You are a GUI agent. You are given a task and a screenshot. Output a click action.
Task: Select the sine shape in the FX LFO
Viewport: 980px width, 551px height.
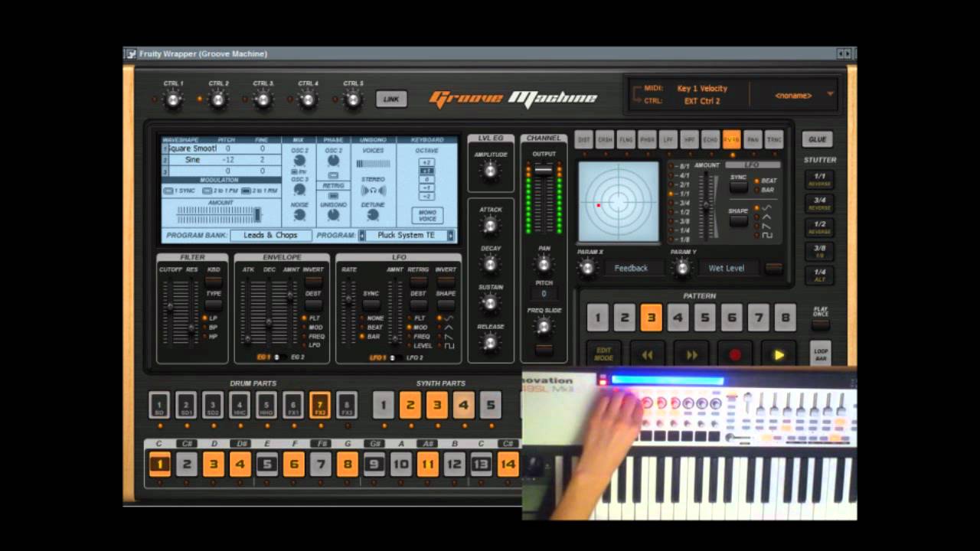coord(766,207)
